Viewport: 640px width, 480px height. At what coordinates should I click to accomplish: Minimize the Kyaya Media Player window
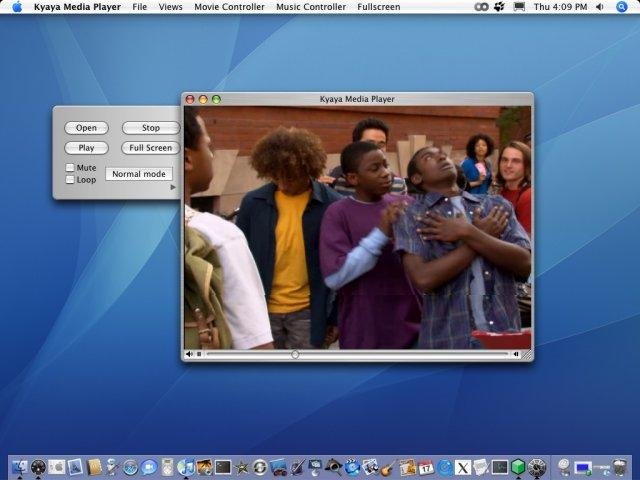coord(203,99)
